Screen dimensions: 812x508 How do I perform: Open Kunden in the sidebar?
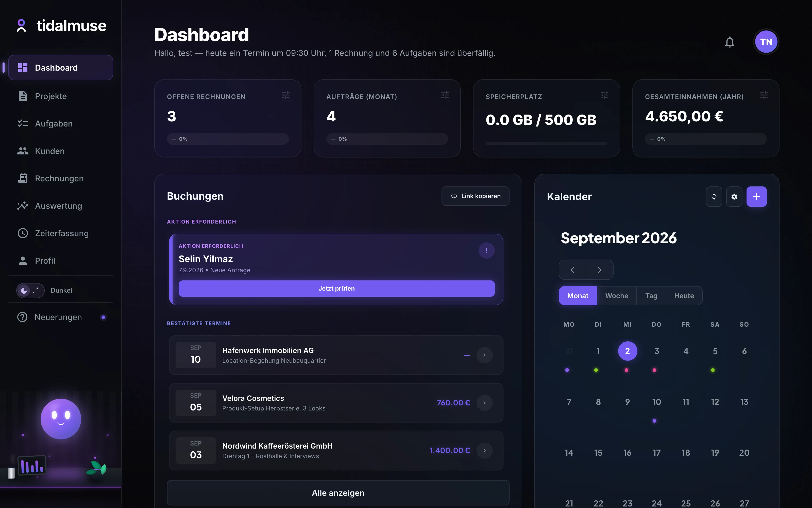click(61, 151)
